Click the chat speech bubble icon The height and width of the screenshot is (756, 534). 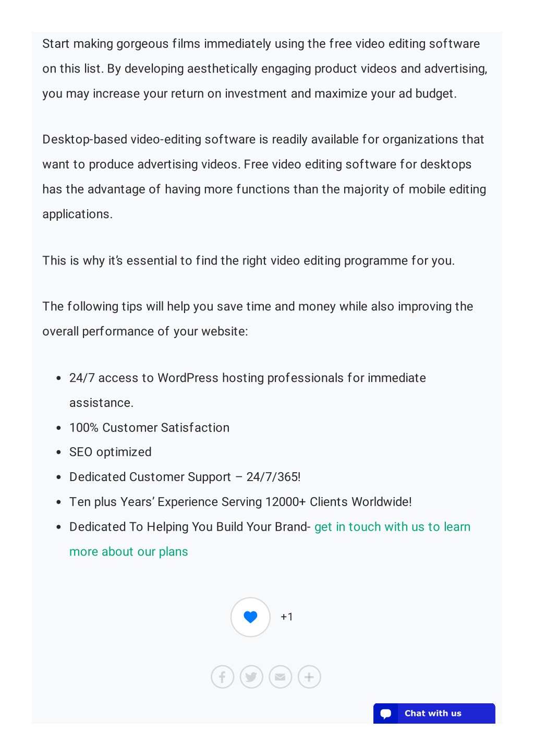pos(386,714)
